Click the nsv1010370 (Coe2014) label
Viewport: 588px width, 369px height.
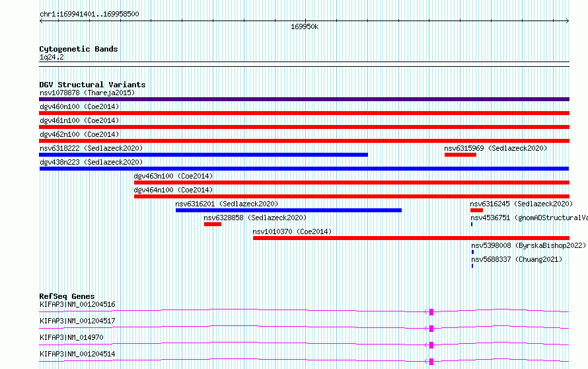[292, 231]
